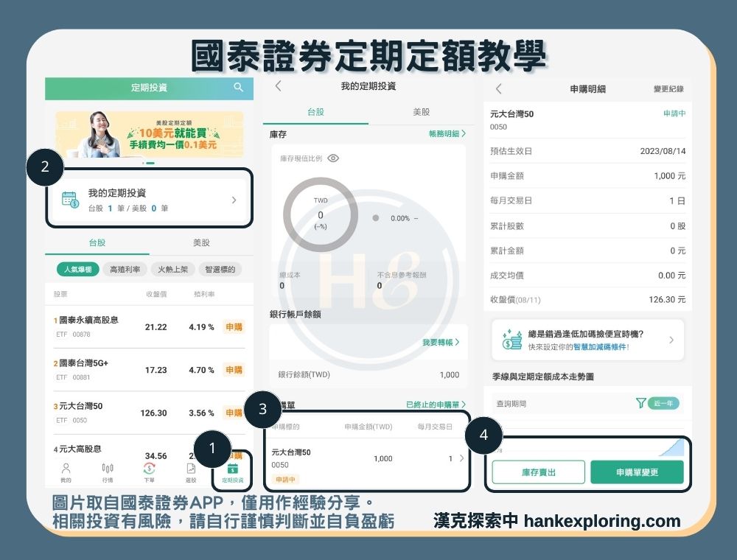
Task: Go back from 我的定期投資 screen
Action: [279, 86]
